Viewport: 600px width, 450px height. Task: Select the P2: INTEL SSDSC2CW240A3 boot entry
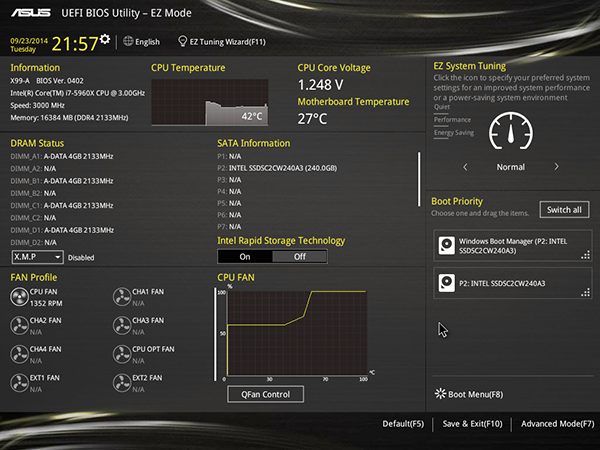pos(513,283)
